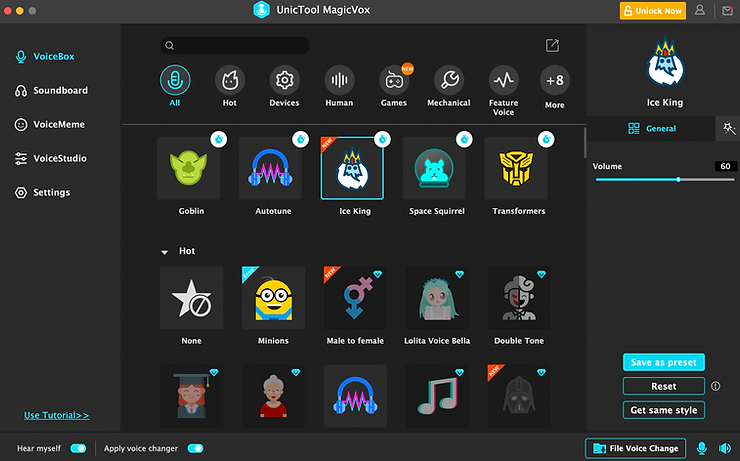740x461 pixels.
Task: Open Soundboard in the sidebar
Action: pos(51,91)
